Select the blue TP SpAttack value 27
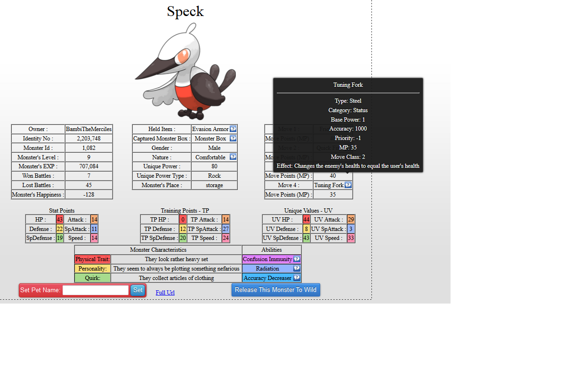 tap(226, 229)
